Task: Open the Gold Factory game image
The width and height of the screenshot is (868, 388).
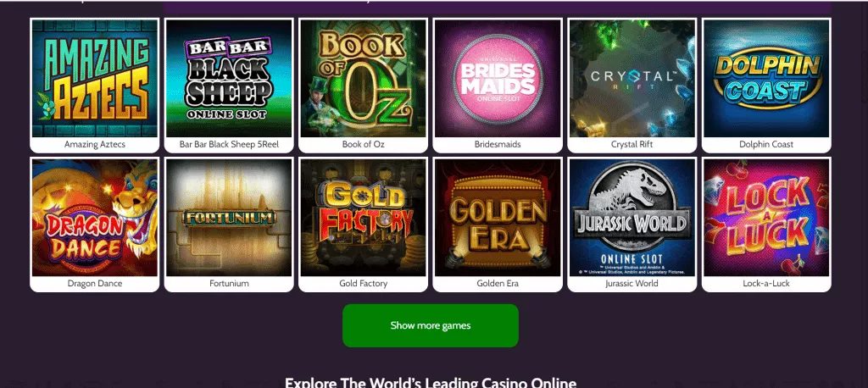Action: pyautogui.click(x=363, y=218)
